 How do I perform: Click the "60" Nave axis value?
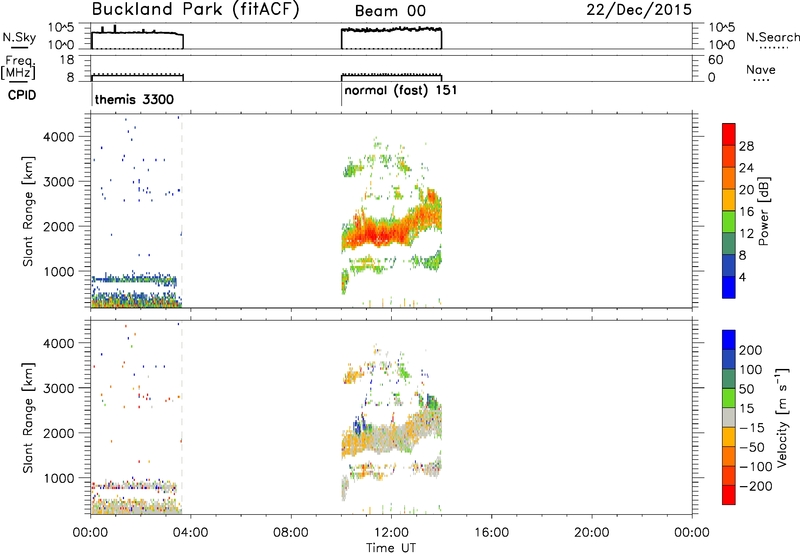click(x=715, y=60)
